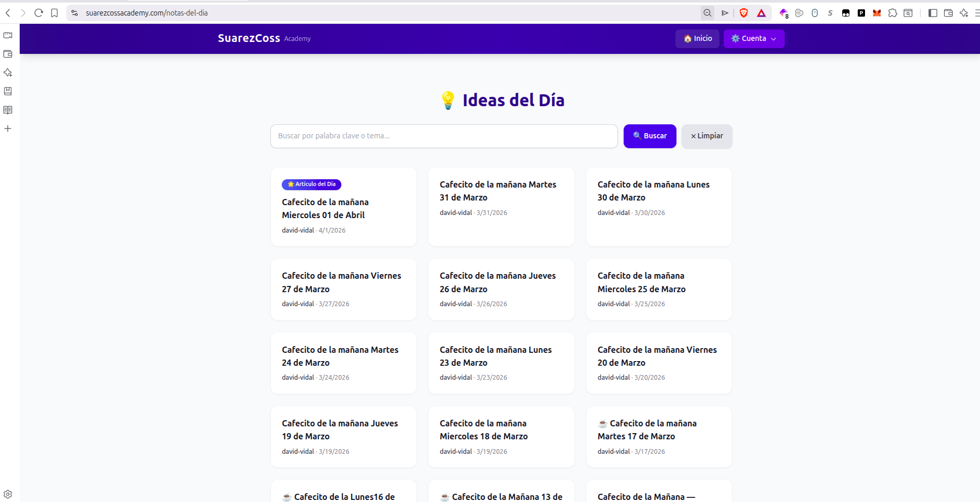Click the zoom level magnifier icon
This screenshot has height=502, width=980.
pos(707,13)
